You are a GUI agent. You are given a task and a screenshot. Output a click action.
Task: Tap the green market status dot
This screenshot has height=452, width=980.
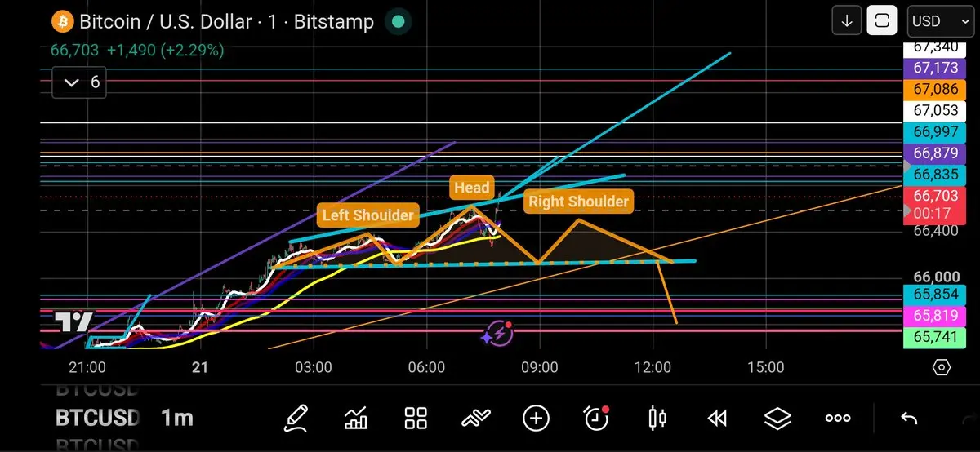point(399,21)
